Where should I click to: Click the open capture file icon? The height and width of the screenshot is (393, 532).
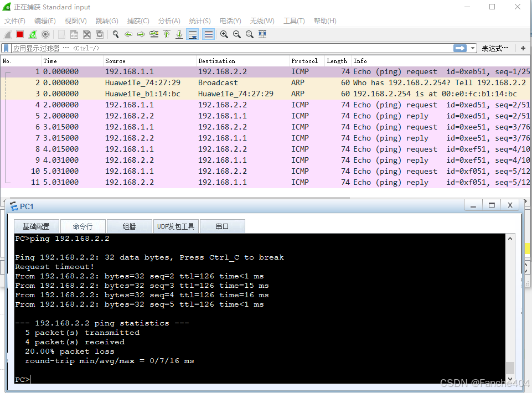click(61, 34)
